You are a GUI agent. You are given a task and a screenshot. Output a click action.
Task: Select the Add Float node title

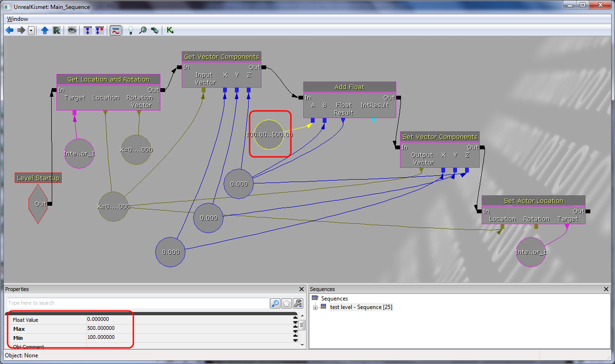[350, 87]
